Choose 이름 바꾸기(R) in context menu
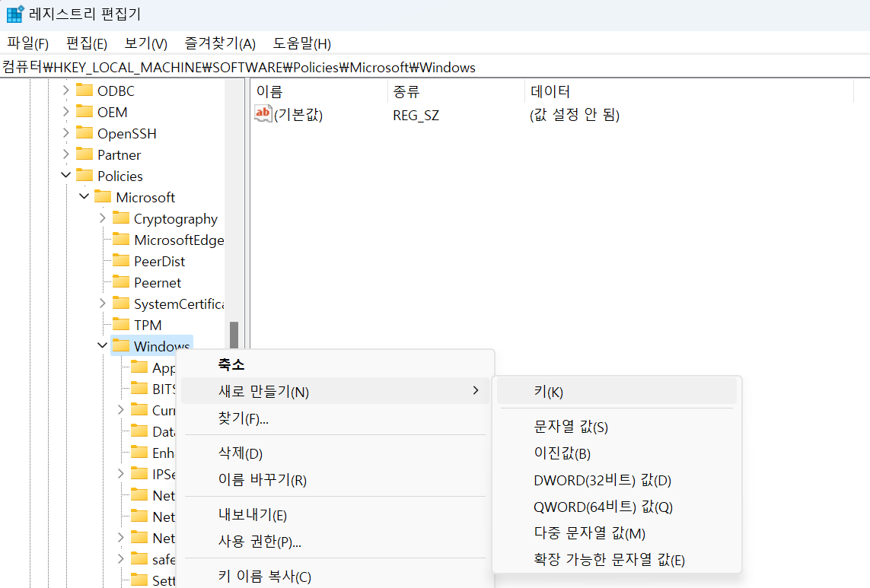 [x=336, y=479]
